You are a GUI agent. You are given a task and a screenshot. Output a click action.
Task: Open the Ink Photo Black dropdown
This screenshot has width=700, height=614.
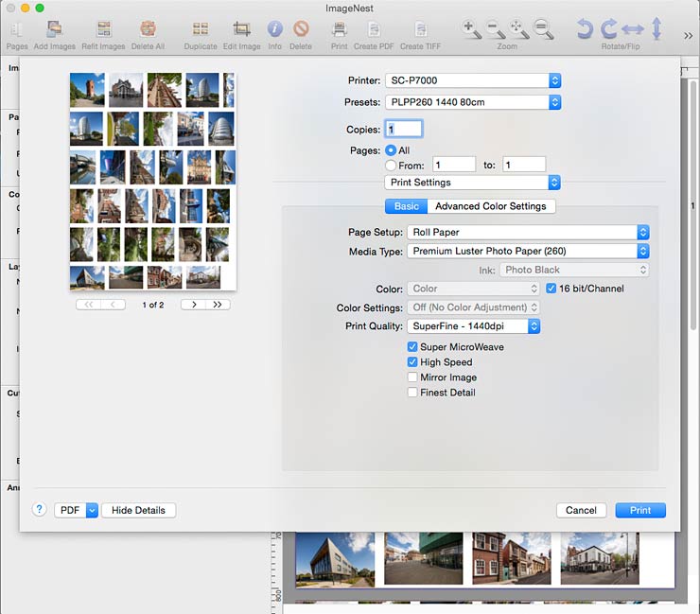[574, 270]
